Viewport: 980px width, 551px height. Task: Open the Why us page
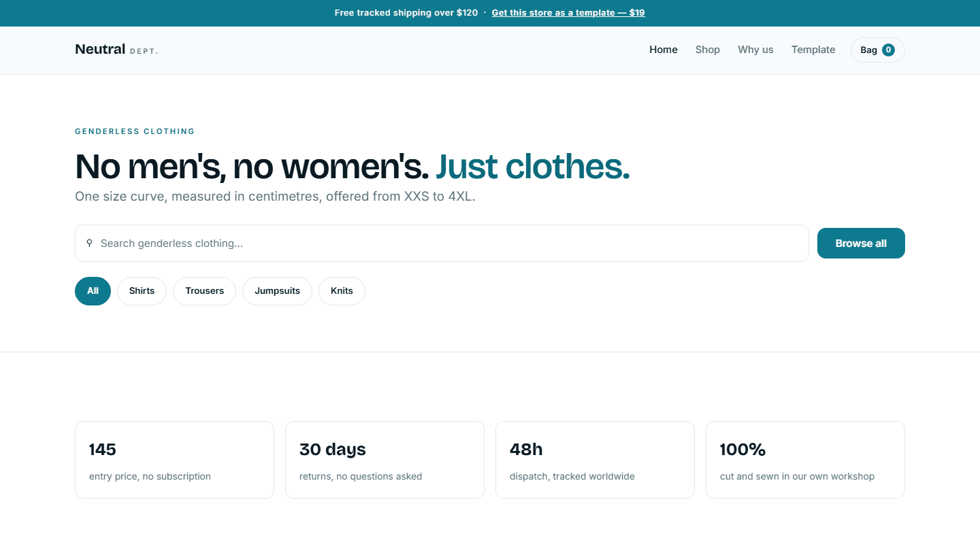point(755,50)
